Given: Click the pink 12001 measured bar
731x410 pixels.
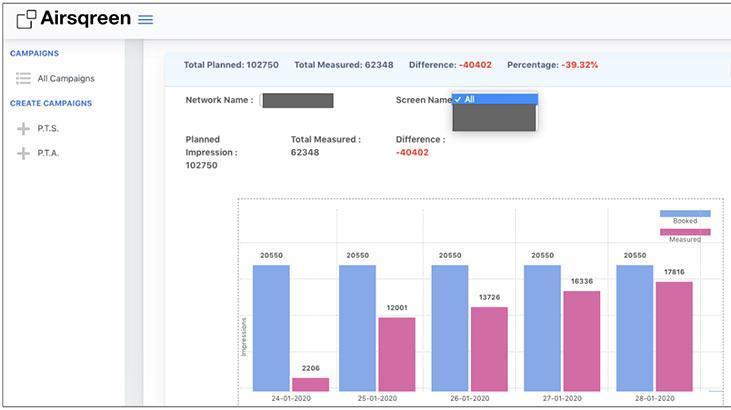Looking at the screenshot, I should (x=396, y=354).
